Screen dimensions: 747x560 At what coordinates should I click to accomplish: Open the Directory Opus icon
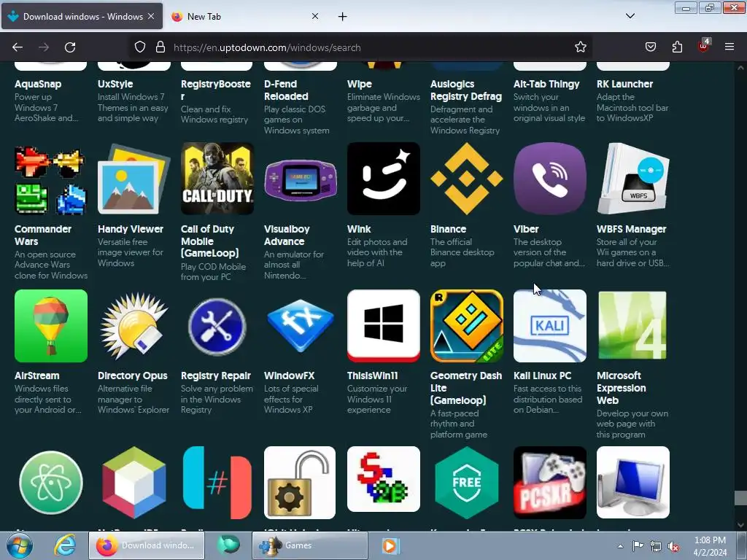click(x=134, y=326)
